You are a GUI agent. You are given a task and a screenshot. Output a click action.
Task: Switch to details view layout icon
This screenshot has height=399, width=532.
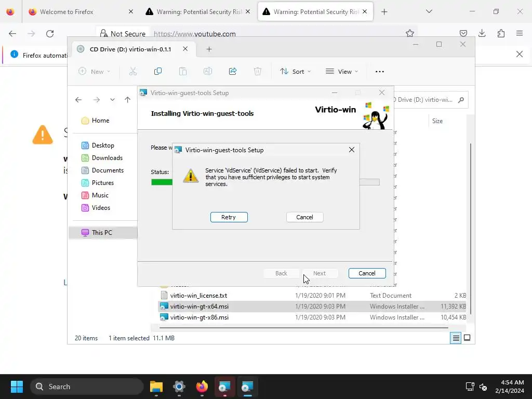click(456, 338)
